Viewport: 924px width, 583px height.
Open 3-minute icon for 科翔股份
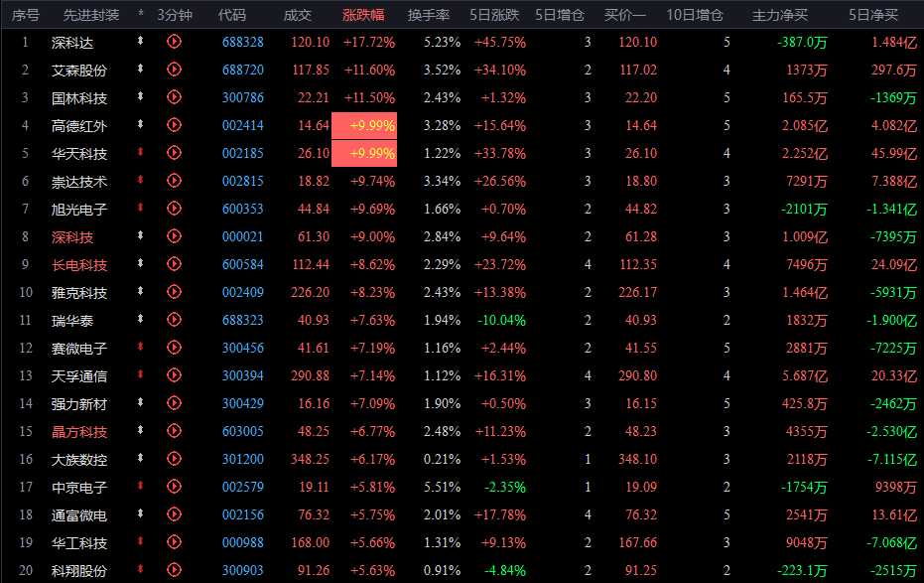tap(174, 569)
